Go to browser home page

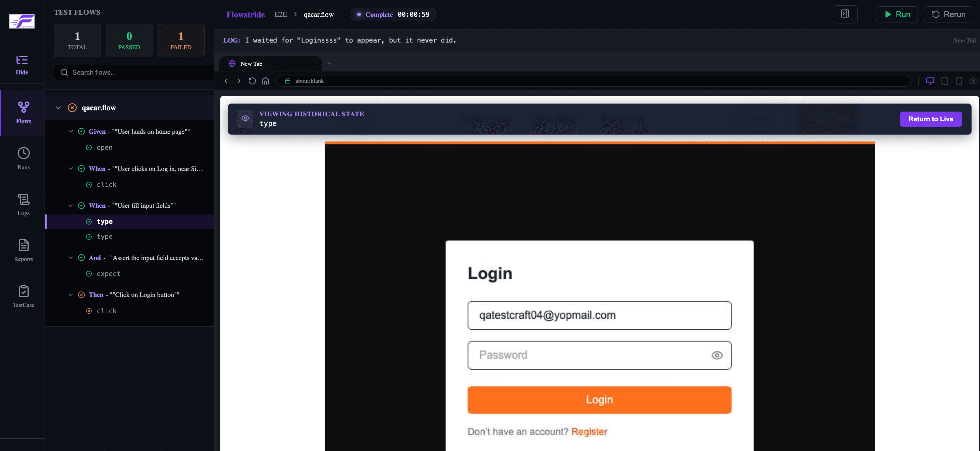(266, 81)
